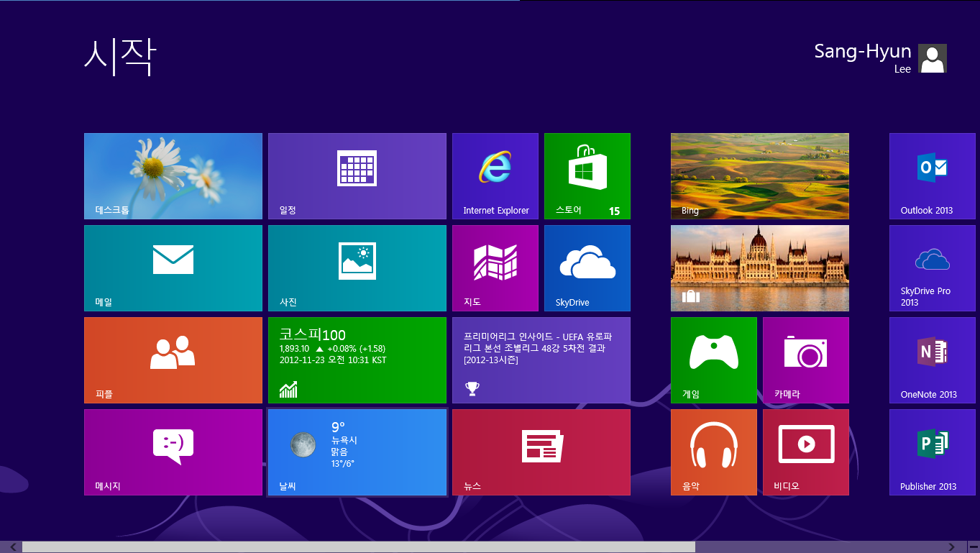Open the Camera (카메라) tile
This screenshot has width=980, height=553.
806,360
